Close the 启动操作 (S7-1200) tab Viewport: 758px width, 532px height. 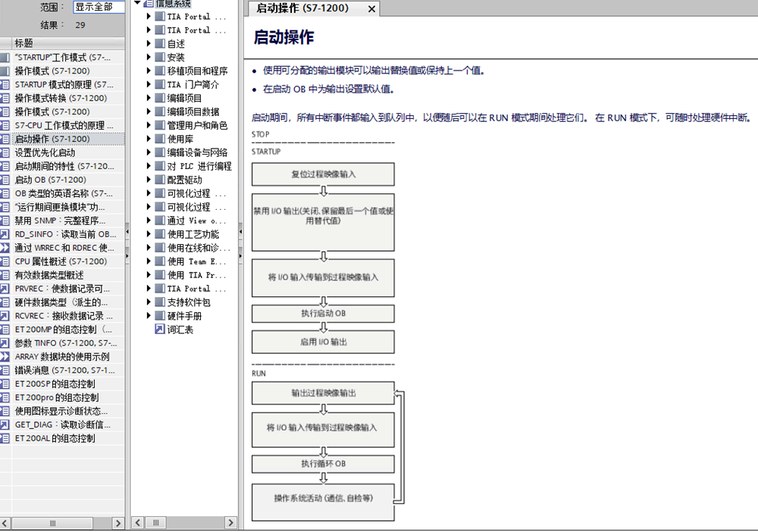[x=371, y=9]
